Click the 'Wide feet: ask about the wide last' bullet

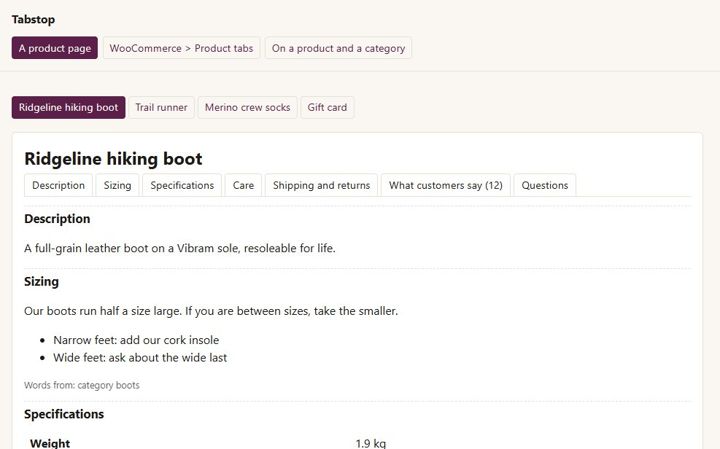tap(140, 357)
